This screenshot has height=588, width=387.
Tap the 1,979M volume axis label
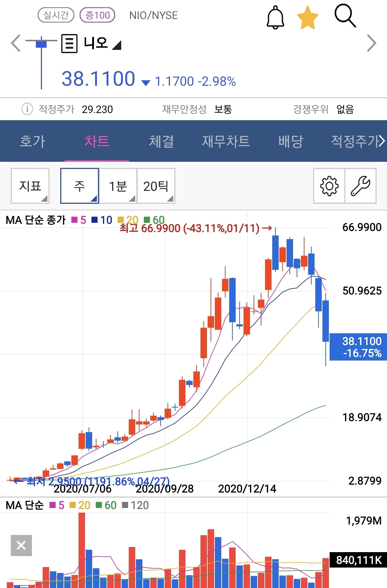[x=364, y=521]
